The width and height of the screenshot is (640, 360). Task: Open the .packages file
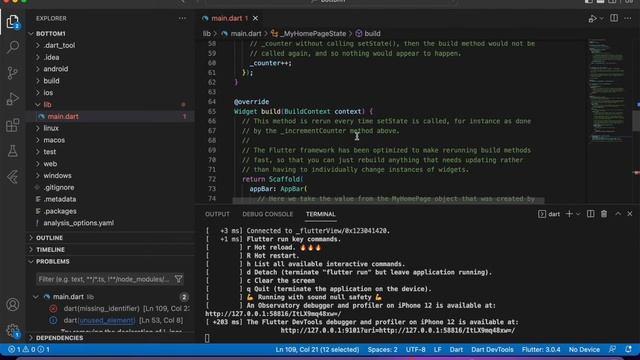(60, 211)
